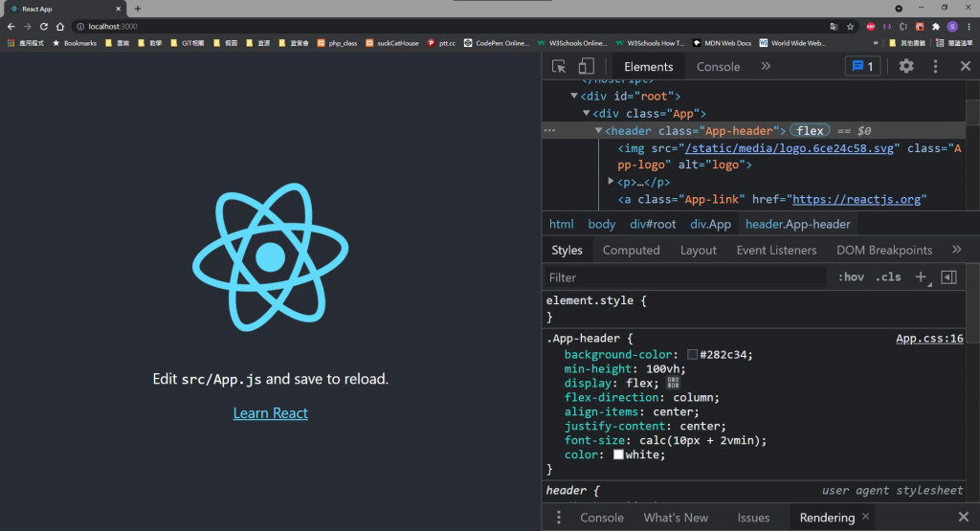
Task: Open the Computed sidebar tab
Action: pyautogui.click(x=631, y=250)
